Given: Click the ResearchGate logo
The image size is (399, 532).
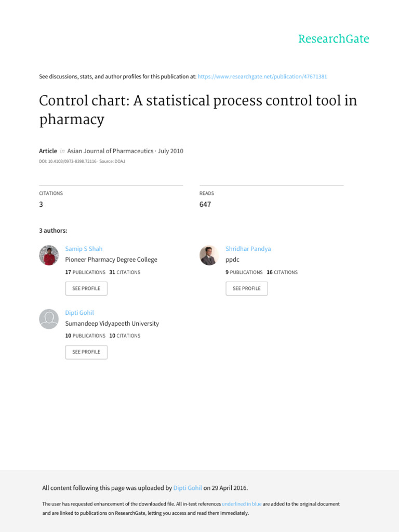Looking at the screenshot, I should click(334, 39).
